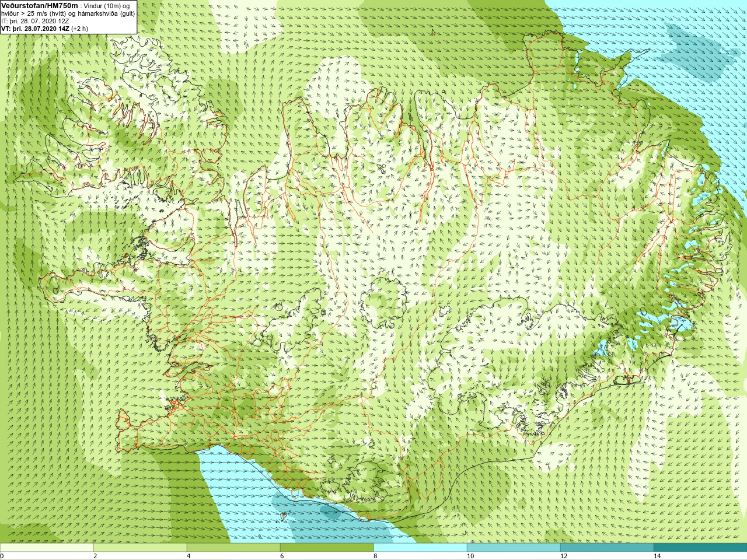Click the '8' label on the scale

pyautogui.click(x=375, y=556)
